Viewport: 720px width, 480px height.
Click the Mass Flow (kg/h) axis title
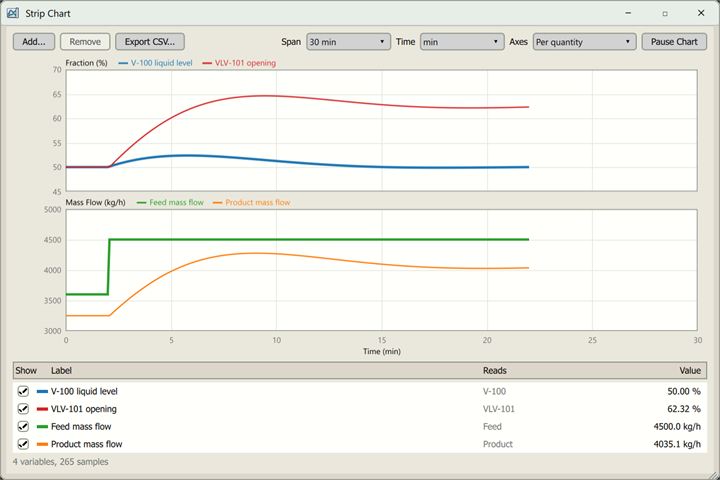(x=96, y=202)
